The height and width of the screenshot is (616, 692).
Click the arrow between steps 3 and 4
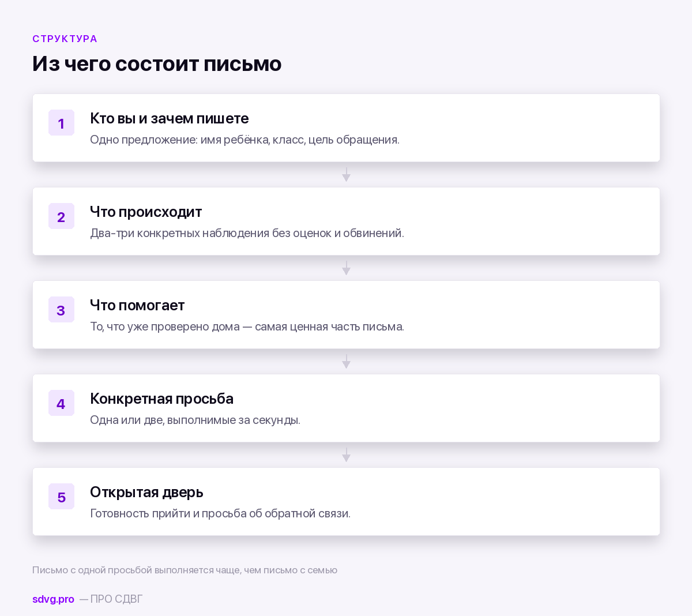point(346,362)
